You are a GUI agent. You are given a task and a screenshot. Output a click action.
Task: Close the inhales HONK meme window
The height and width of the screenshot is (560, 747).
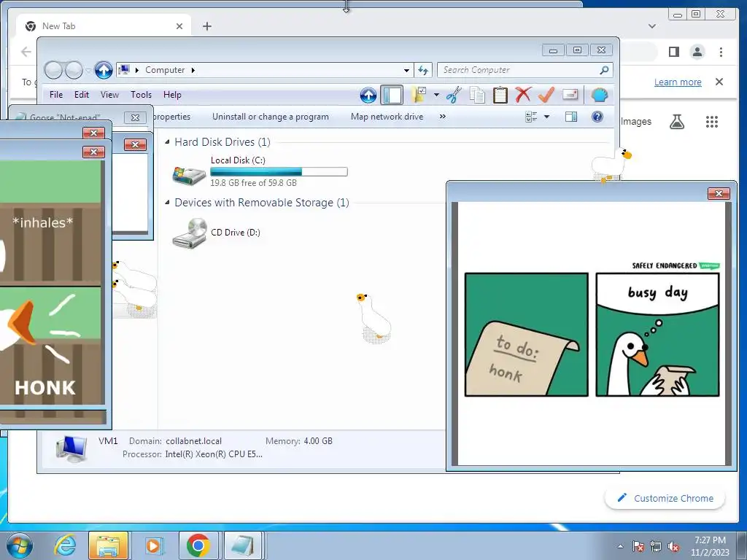pos(93,152)
